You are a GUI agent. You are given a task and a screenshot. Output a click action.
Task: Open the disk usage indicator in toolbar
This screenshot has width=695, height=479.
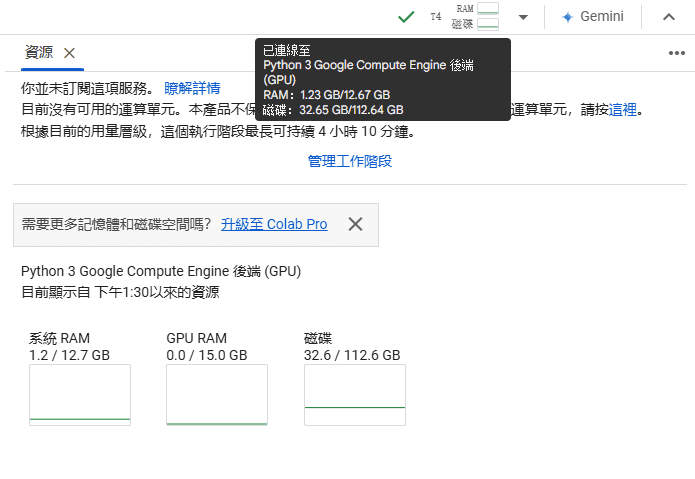[x=475, y=24]
